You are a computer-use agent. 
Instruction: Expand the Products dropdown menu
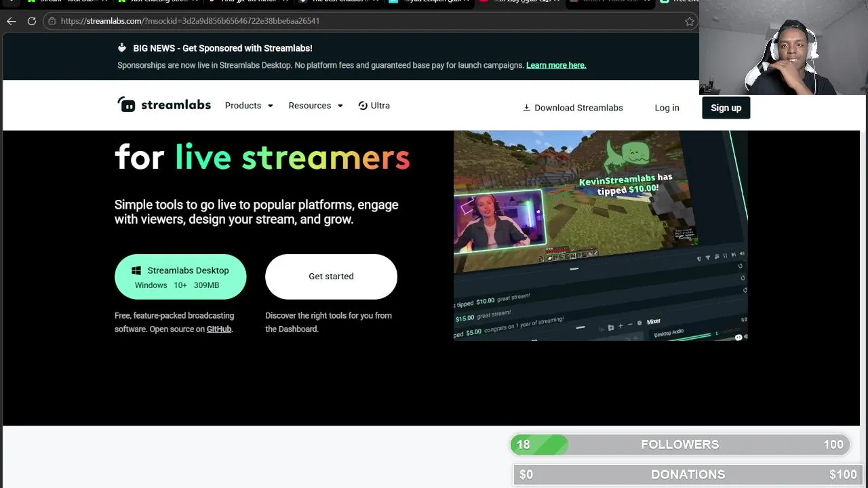point(249,106)
